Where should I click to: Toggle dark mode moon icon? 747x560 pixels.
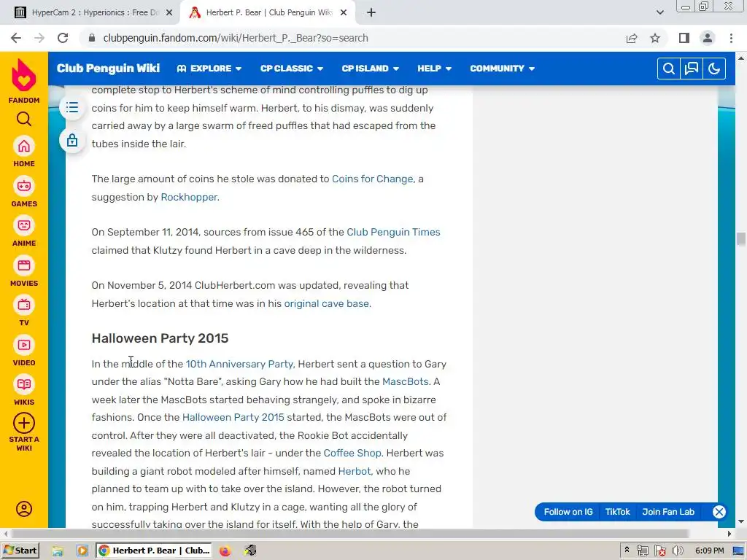pyautogui.click(x=714, y=69)
